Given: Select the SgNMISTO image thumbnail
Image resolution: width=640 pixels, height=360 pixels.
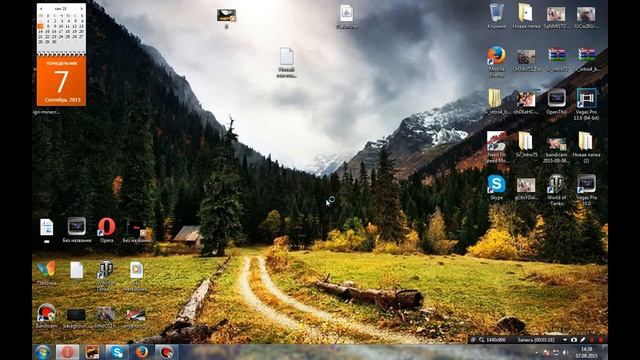Looking at the screenshot, I should click(x=556, y=14).
